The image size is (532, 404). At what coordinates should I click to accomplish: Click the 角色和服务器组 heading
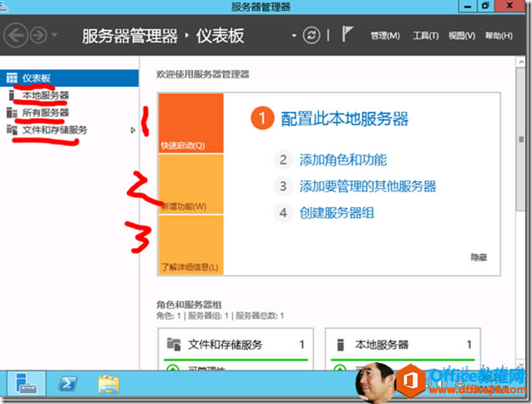pyautogui.click(x=189, y=305)
